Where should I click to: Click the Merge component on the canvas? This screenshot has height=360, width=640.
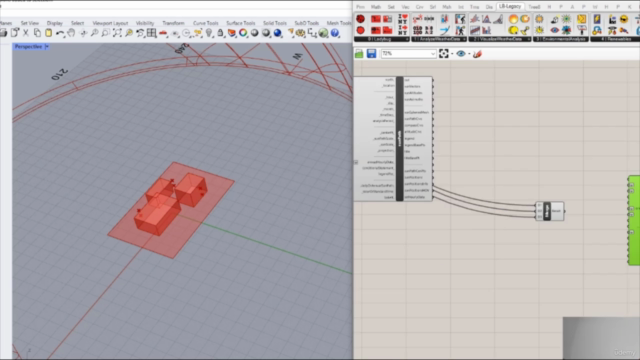coord(550,211)
